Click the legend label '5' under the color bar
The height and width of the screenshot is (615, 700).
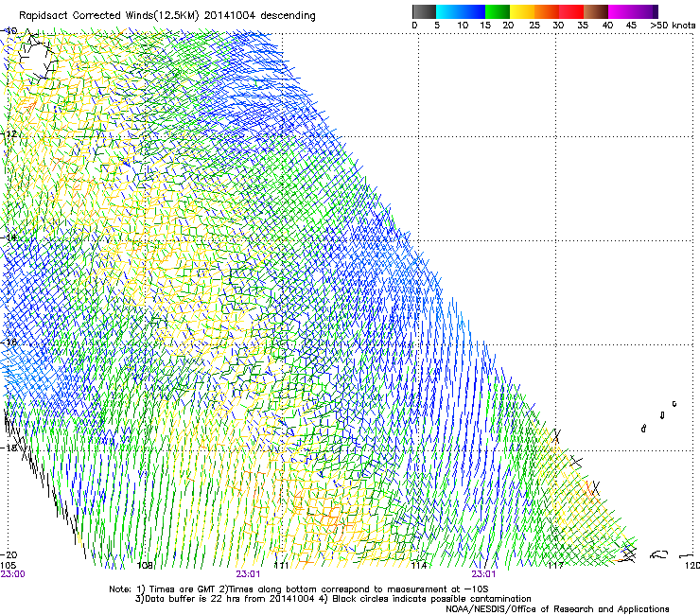pyautogui.click(x=437, y=26)
